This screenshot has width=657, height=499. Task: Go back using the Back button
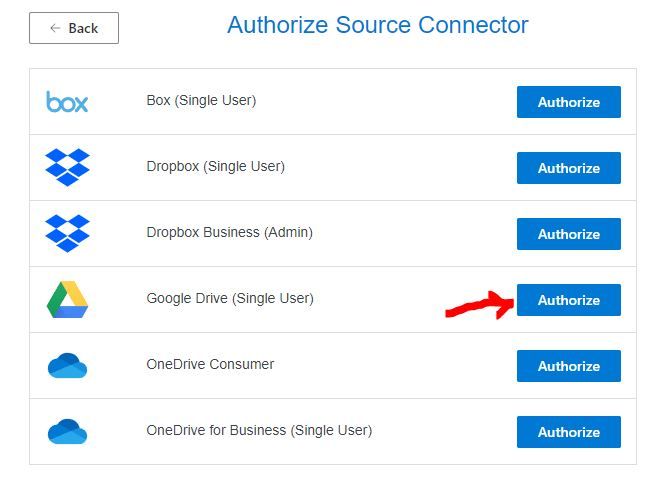coord(74,28)
